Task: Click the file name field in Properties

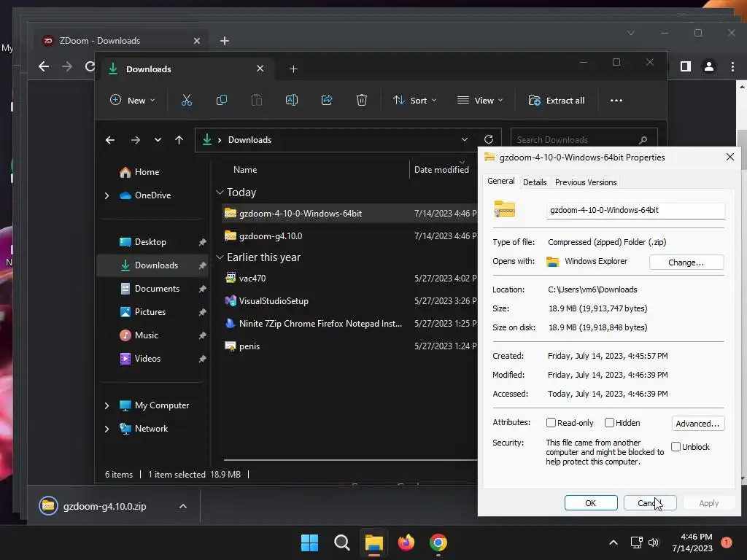Action: (x=635, y=210)
